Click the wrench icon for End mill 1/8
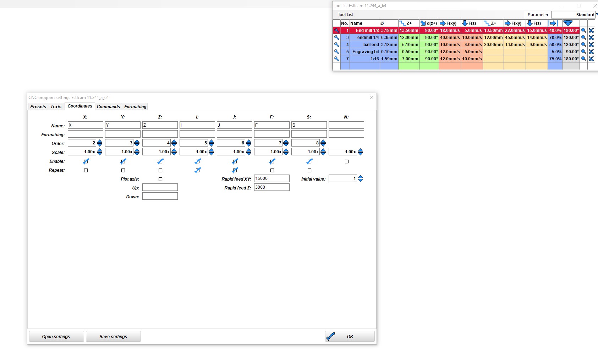Image resolution: width=598 pixels, height=364 pixels. point(336,31)
